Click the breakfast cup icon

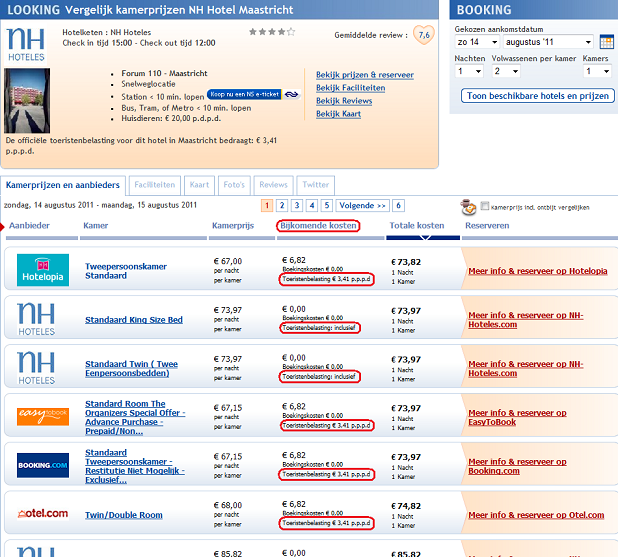[468, 207]
